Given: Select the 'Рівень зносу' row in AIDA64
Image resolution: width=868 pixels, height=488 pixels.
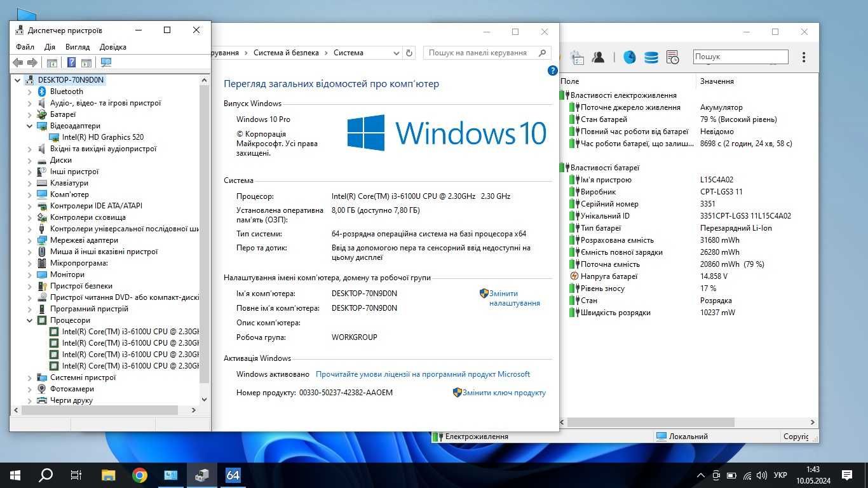Looking at the screenshot, I should click(689, 288).
